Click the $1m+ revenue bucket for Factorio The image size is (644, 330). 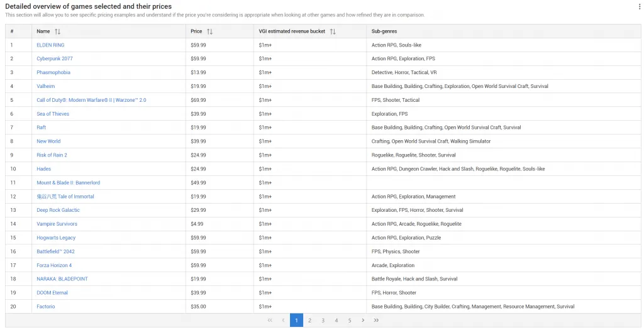pos(265,307)
